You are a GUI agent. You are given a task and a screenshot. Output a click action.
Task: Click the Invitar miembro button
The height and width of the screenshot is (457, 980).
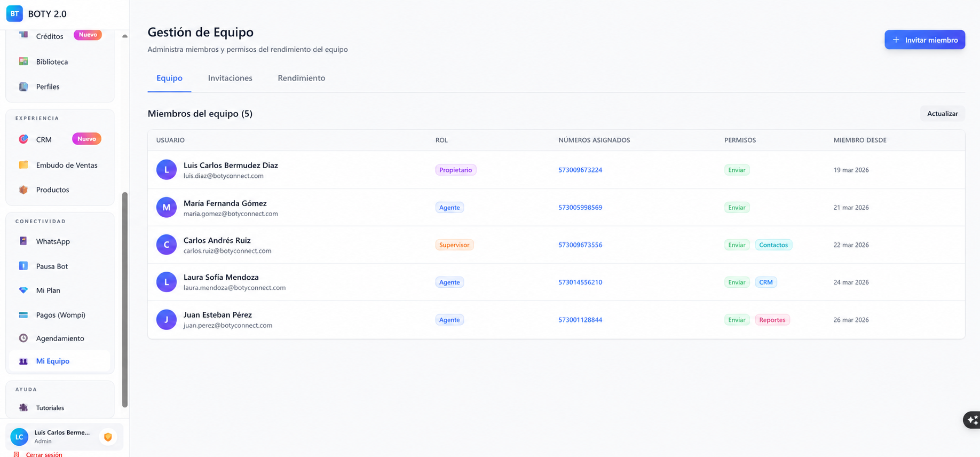coord(924,40)
